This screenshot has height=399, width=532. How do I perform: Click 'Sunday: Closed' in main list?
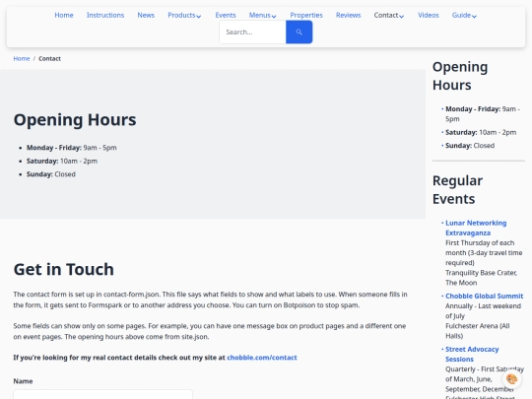pos(51,174)
